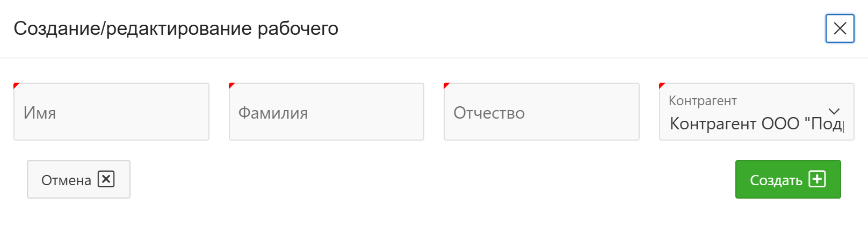Click the plus icon inside Создать button
The width and height of the screenshot is (868, 241).
point(817,179)
